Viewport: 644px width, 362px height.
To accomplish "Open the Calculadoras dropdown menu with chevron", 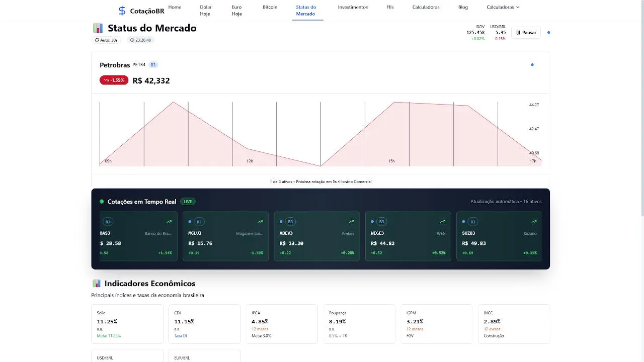I will 503,7.
